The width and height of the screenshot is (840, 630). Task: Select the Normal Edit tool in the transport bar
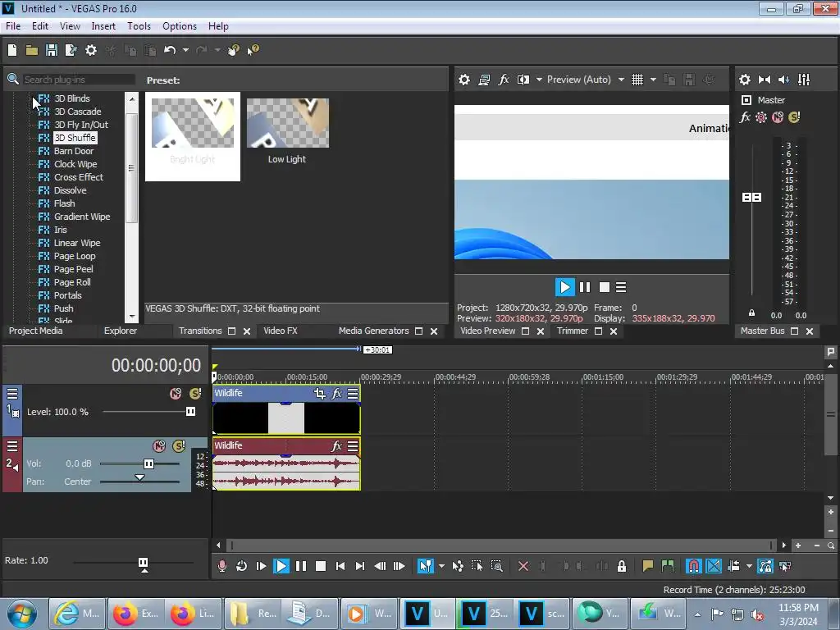[426, 566]
